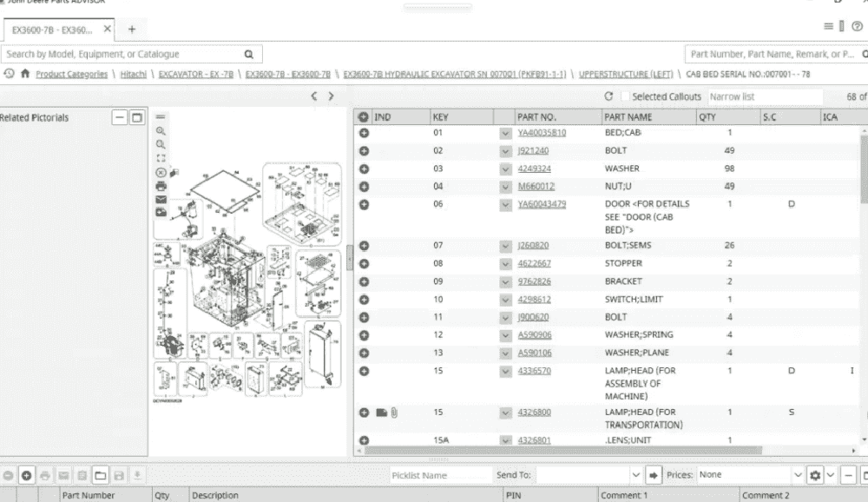
Task: Open a new tab with plus button
Action: click(x=132, y=30)
